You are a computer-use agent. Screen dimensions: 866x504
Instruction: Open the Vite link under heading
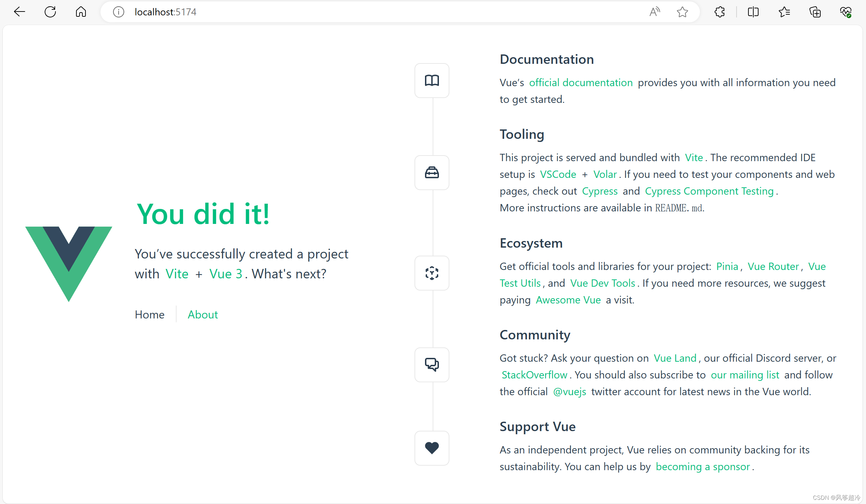(x=177, y=274)
